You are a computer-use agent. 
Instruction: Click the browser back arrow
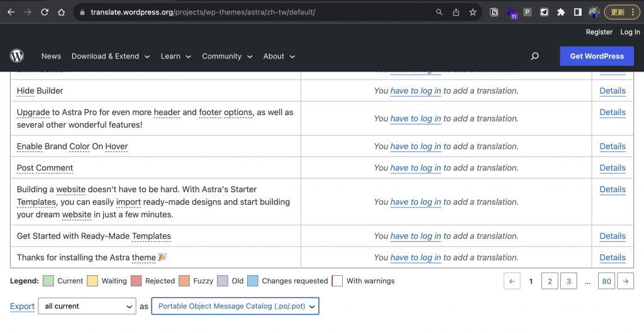coord(11,12)
